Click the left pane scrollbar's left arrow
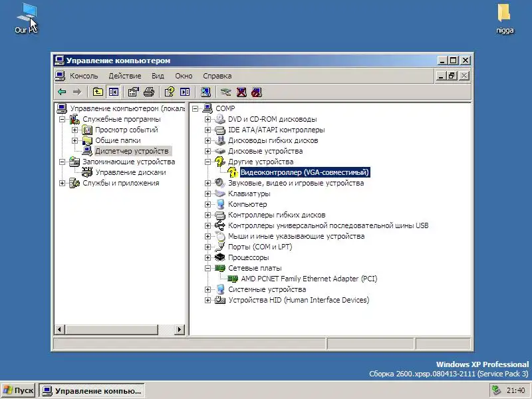This screenshot has width=532, height=399. pos(60,329)
